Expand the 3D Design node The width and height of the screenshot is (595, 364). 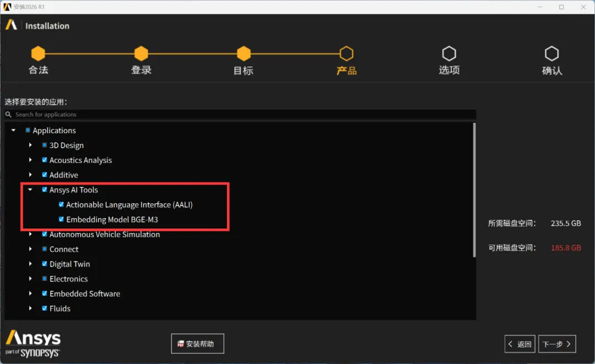tap(30, 145)
